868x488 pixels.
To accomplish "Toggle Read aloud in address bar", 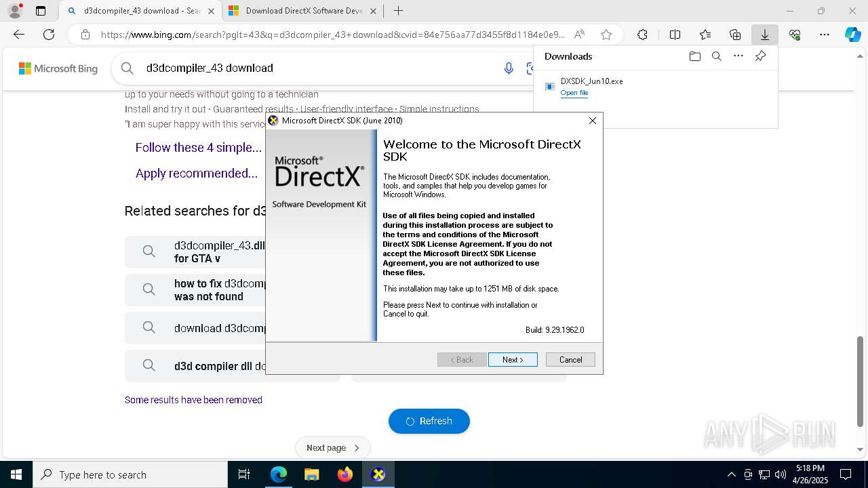I will click(x=579, y=35).
